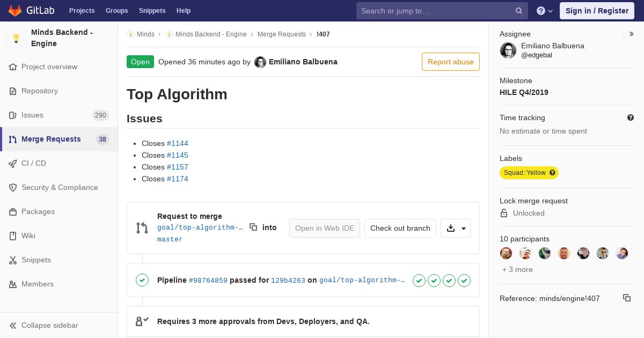This screenshot has width=644, height=338.
Task: Open Packages in the sidebar
Action: coord(59,211)
